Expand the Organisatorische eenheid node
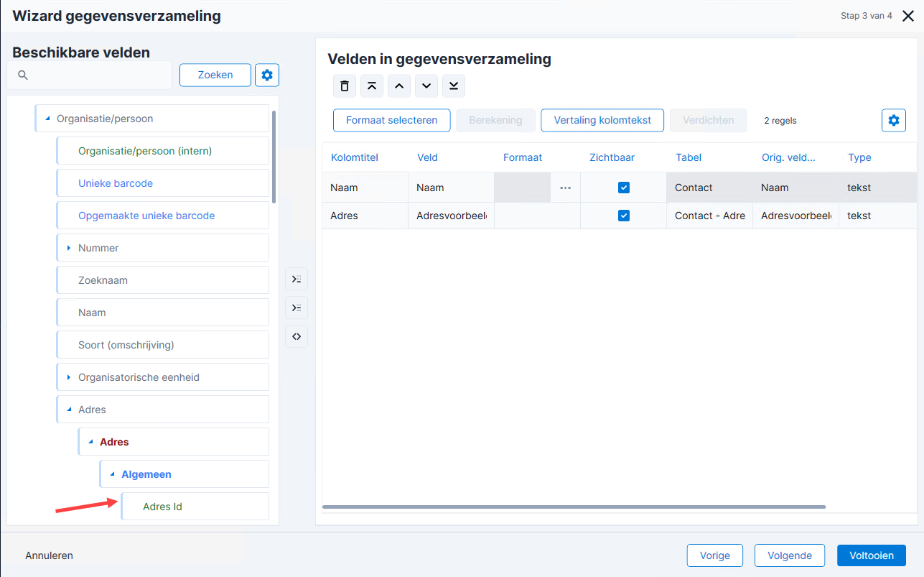Image resolution: width=924 pixels, height=577 pixels. click(x=69, y=377)
